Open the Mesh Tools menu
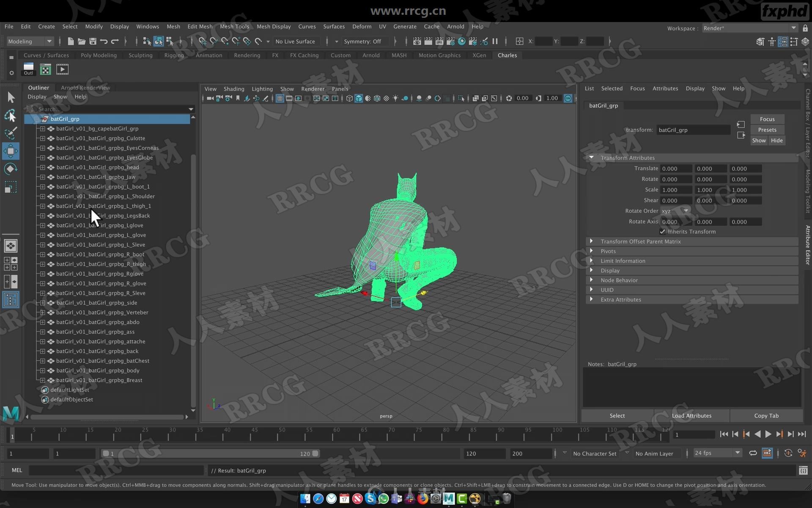This screenshot has height=508, width=812. pos(234,26)
